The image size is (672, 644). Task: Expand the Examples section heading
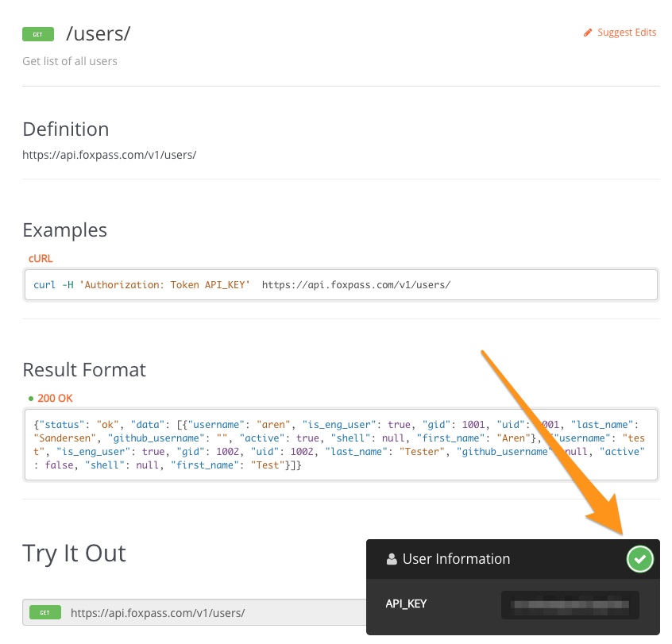tap(64, 229)
